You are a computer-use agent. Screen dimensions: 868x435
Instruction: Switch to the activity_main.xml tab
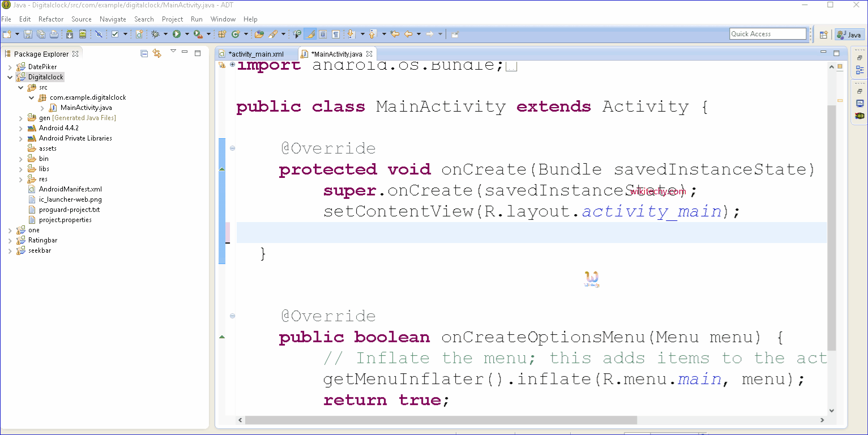(x=256, y=54)
